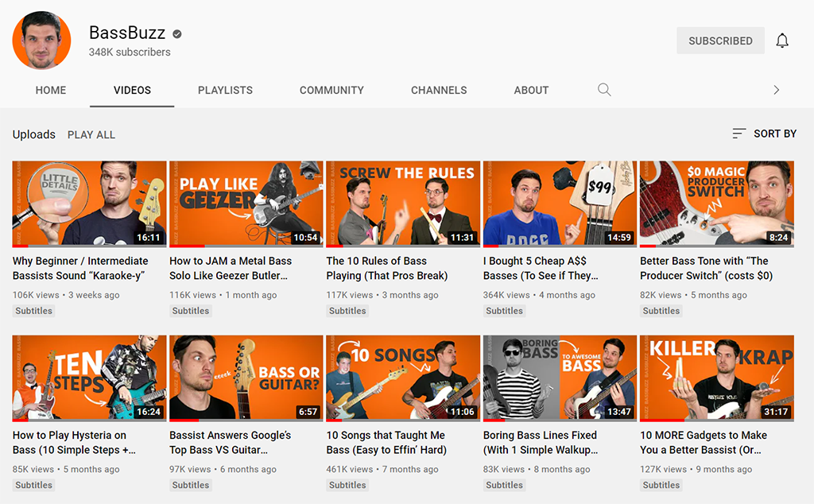Open the channel search magnifier icon
Viewport: 814px width, 504px height.
coord(604,90)
